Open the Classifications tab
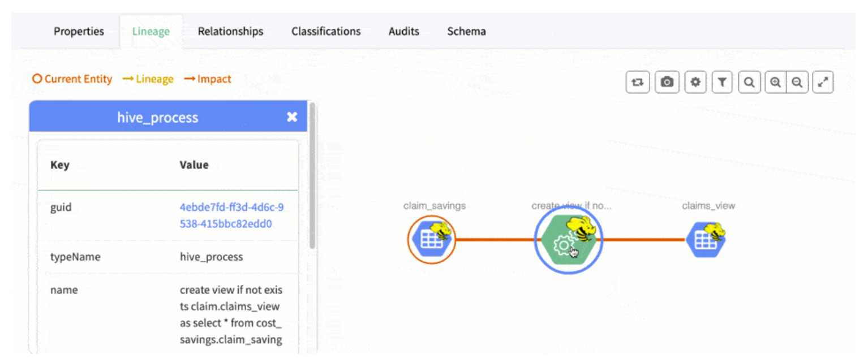Viewport: 868px width, 363px height. tap(326, 32)
